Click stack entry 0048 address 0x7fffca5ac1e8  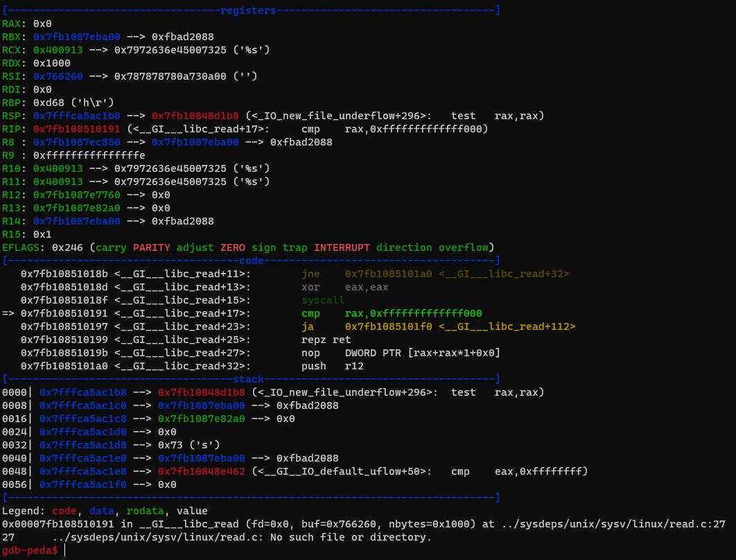click(x=82, y=471)
